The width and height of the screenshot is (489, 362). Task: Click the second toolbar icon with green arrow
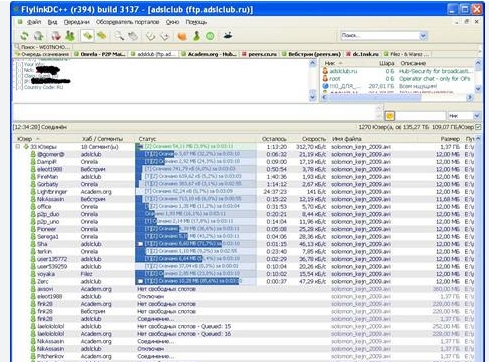point(39,36)
